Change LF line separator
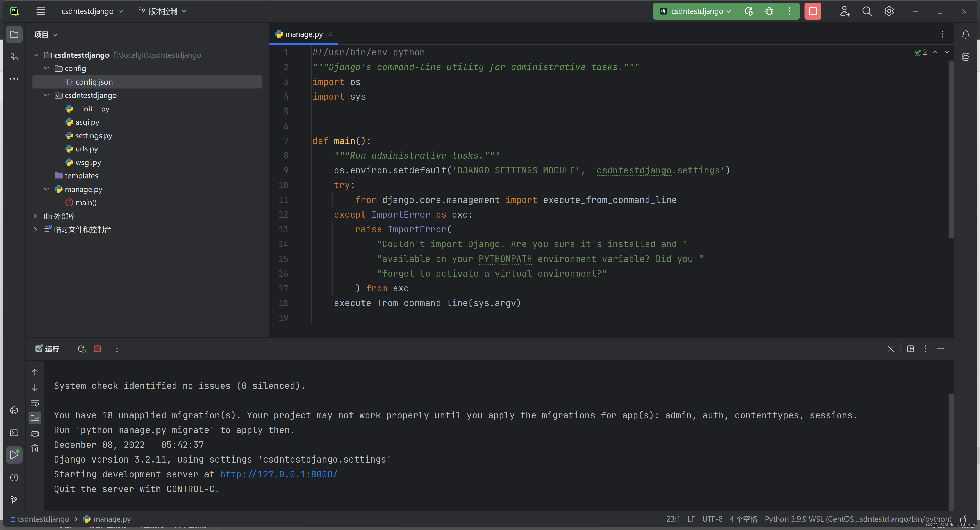 click(691, 519)
